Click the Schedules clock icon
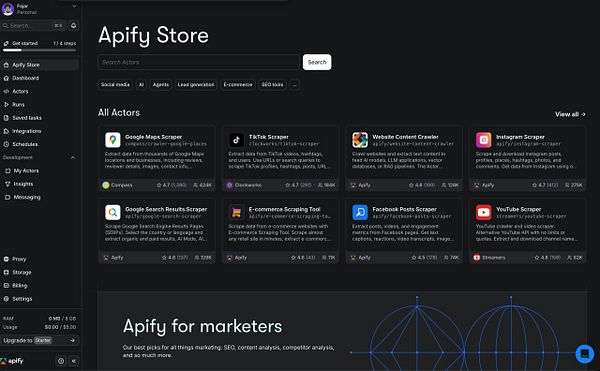The width and height of the screenshot is (600, 371). click(x=6, y=144)
